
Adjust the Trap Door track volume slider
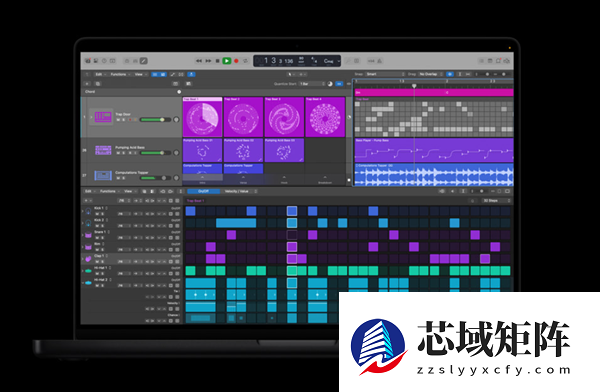click(x=155, y=120)
